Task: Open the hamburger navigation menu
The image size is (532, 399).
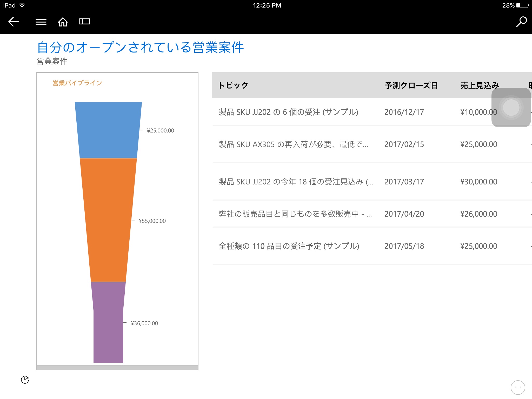Action: click(x=41, y=22)
